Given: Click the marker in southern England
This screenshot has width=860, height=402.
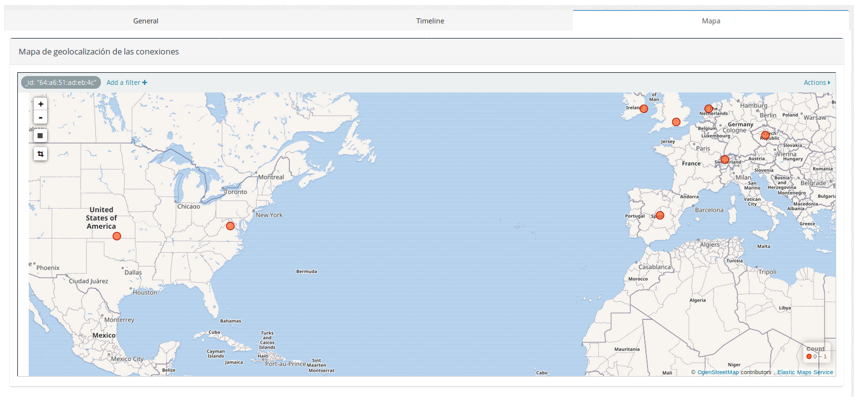Looking at the screenshot, I should [676, 122].
